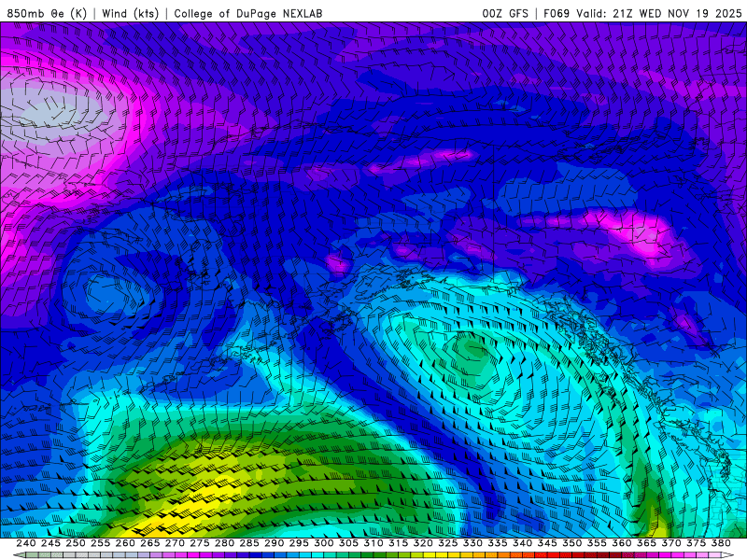Click the 285 value on the legend
The height and width of the screenshot is (560, 747).
[x=249, y=543]
